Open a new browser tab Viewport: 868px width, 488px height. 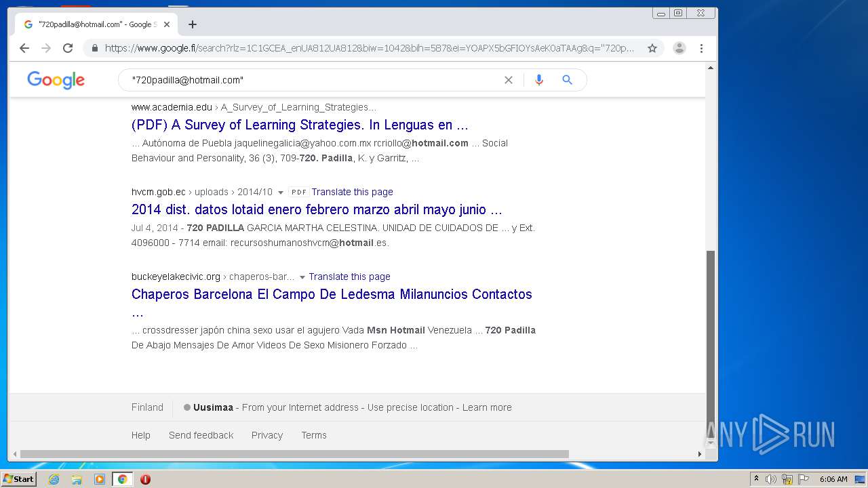[x=193, y=24]
